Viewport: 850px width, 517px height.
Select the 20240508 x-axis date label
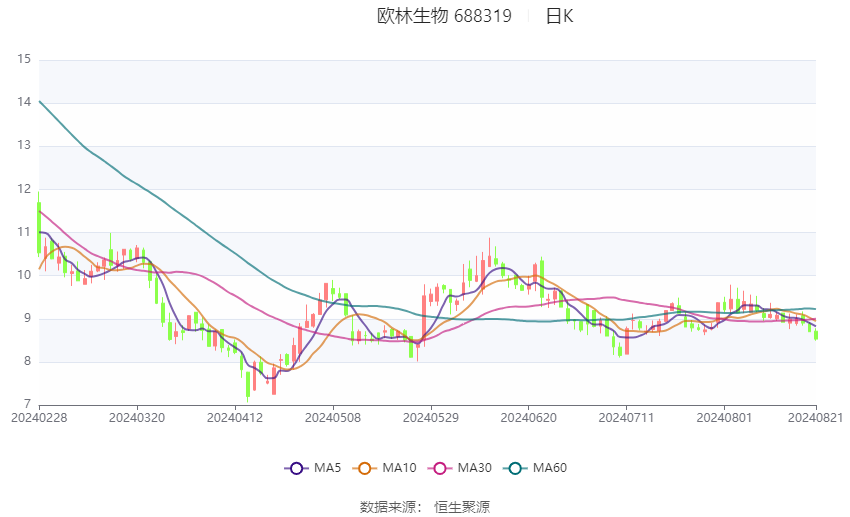(x=333, y=418)
